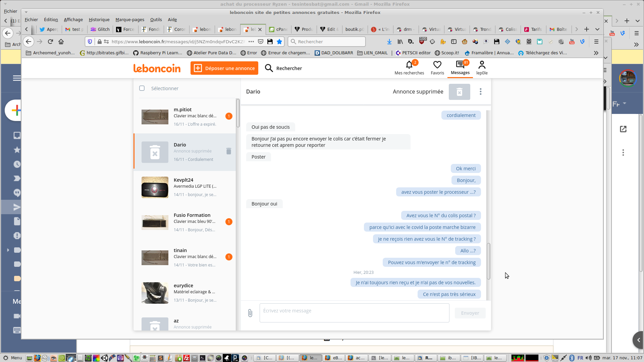Open the three-dot conversation options menu

(x=480, y=92)
